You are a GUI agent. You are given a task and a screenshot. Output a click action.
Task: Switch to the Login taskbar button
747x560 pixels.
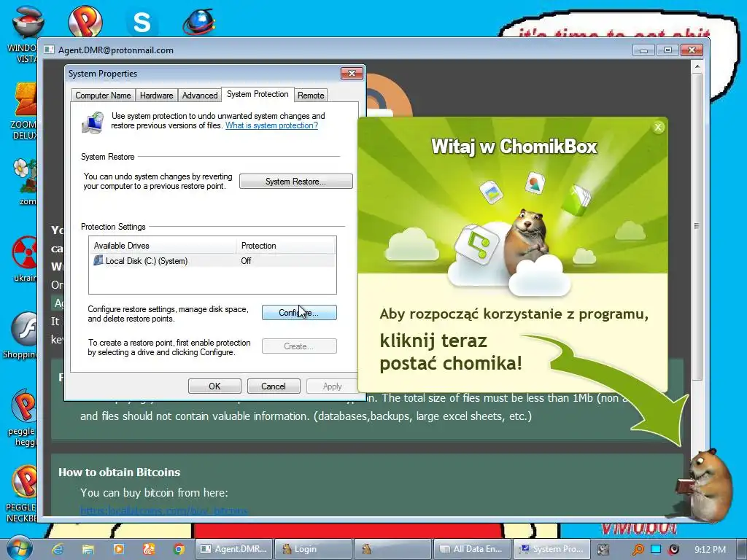tap(314, 549)
